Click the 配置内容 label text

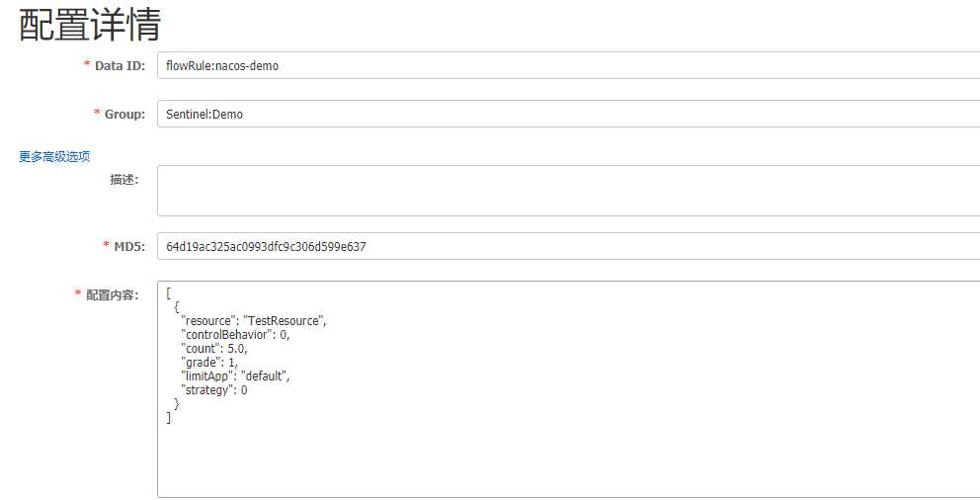(x=113, y=294)
